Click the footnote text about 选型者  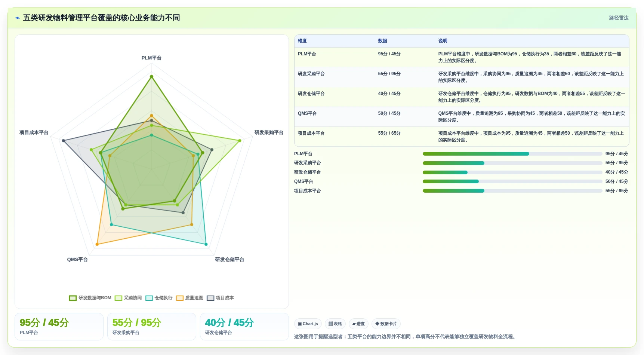click(406, 337)
